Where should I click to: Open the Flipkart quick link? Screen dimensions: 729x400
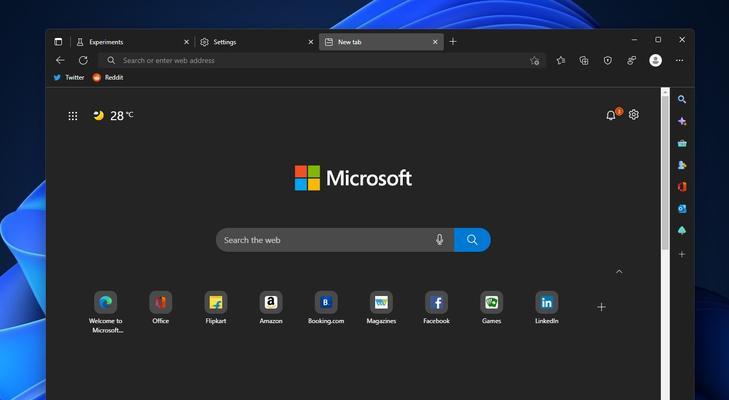click(x=216, y=308)
